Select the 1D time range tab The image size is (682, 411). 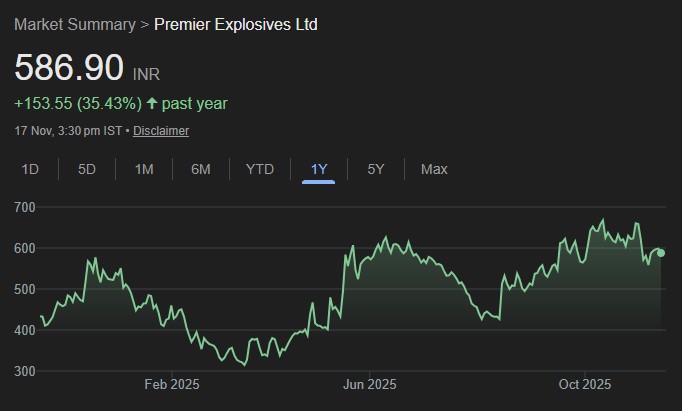click(30, 169)
